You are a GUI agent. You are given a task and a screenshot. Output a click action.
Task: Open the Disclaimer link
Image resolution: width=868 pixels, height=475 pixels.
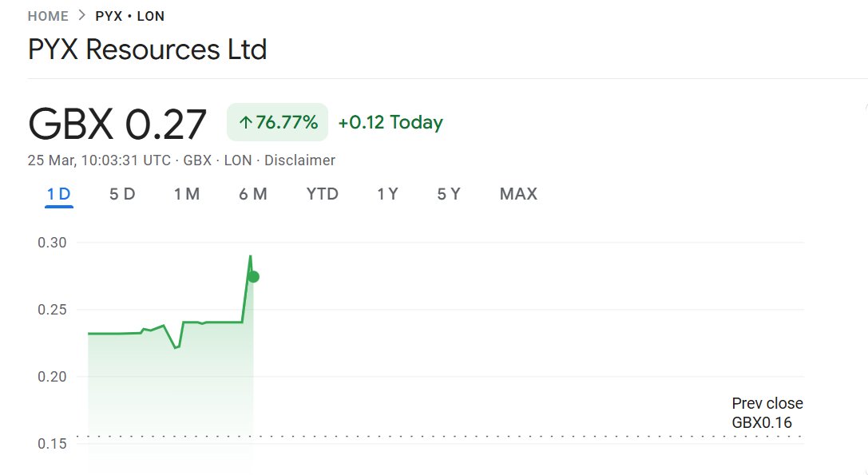coord(299,160)
